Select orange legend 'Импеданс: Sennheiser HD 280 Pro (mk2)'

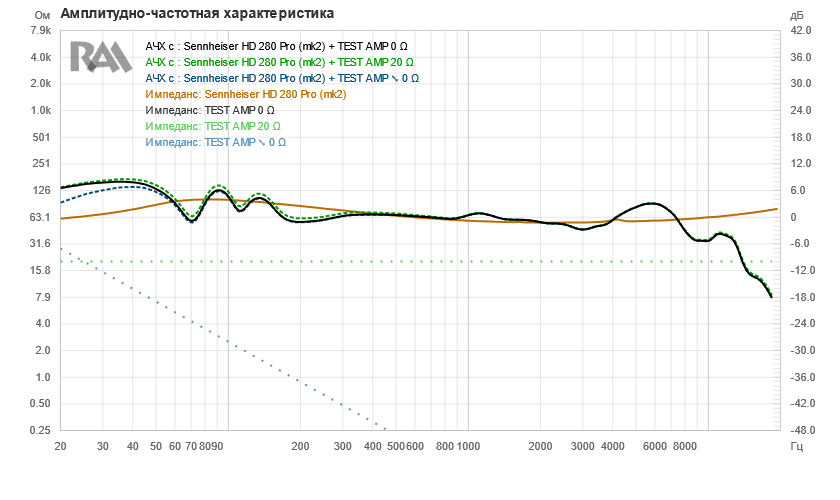click(246, 94)
